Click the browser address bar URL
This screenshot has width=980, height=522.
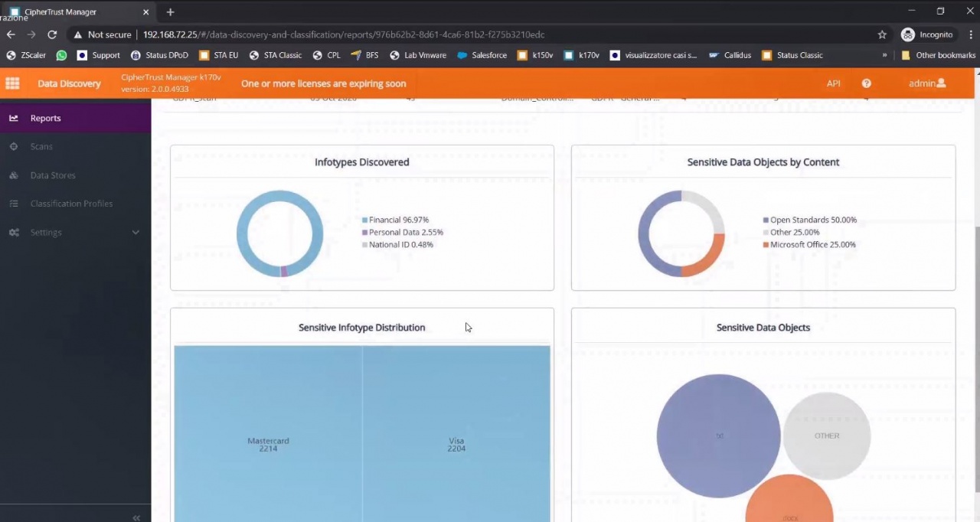click(x=344, y=34)
